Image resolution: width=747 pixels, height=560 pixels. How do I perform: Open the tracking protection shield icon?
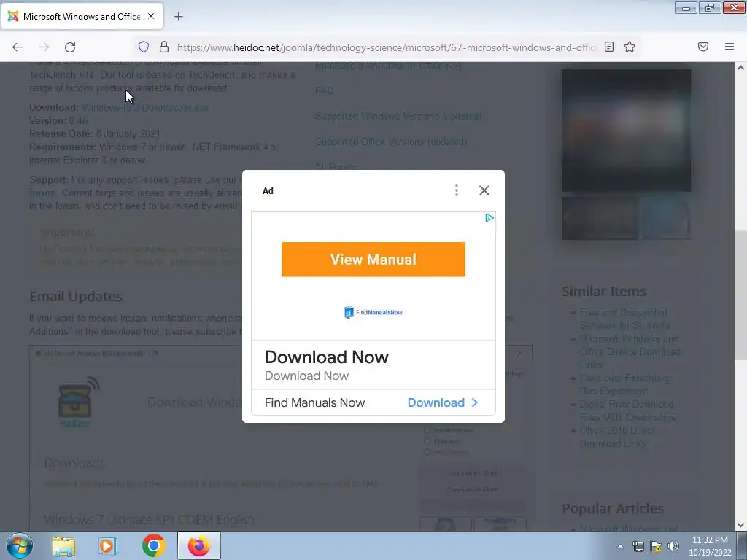coord(144,47)
